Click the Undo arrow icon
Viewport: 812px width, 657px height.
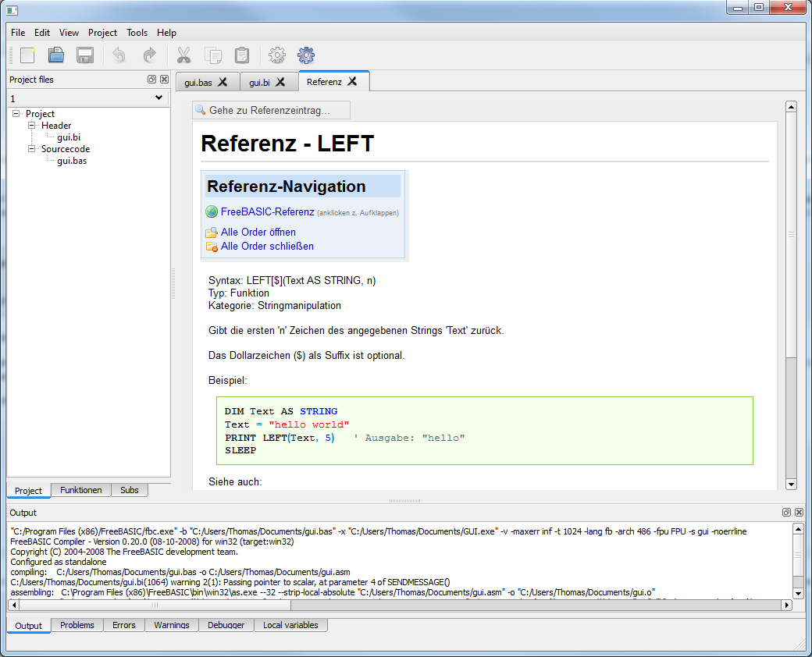pyautogui.click(x=119, y=55)
